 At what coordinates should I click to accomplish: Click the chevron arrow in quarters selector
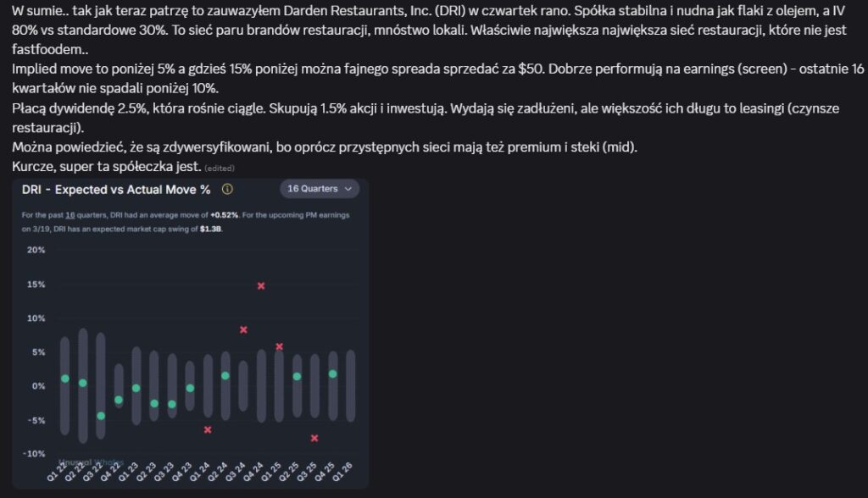click(348, 189)
